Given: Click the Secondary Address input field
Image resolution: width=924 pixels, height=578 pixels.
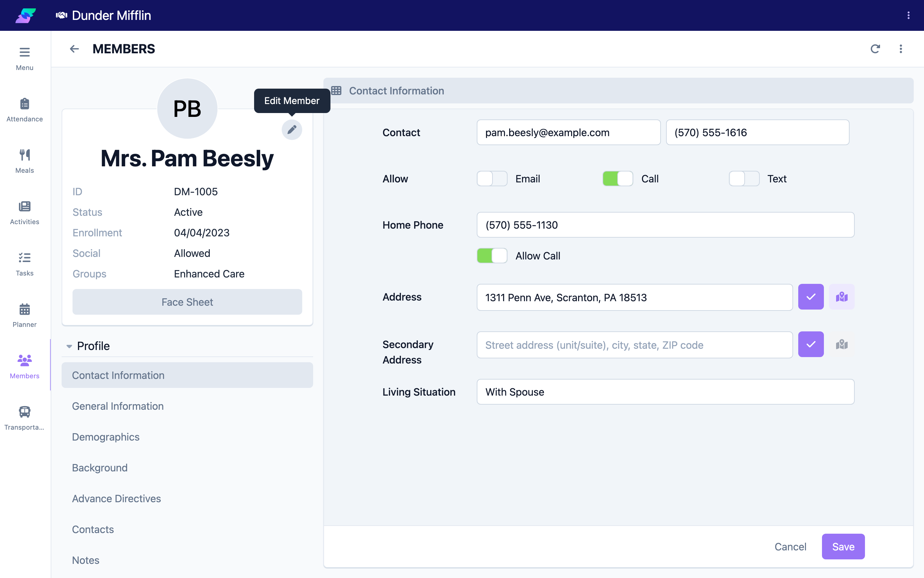Looking at the screenshot, I should 635,345.
